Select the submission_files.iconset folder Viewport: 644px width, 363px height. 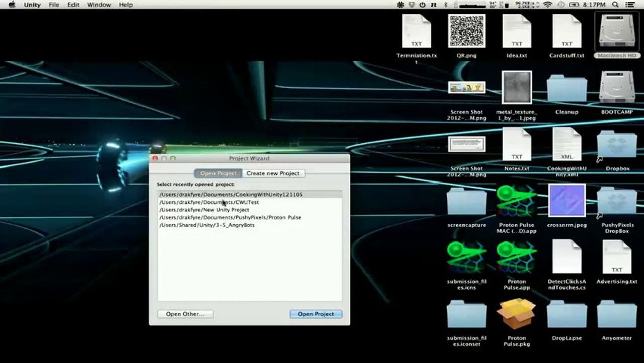click(x=467, y=315)
